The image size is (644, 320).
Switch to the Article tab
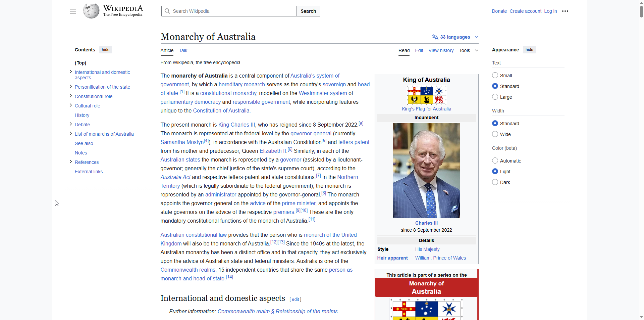(x=167, y=50)
